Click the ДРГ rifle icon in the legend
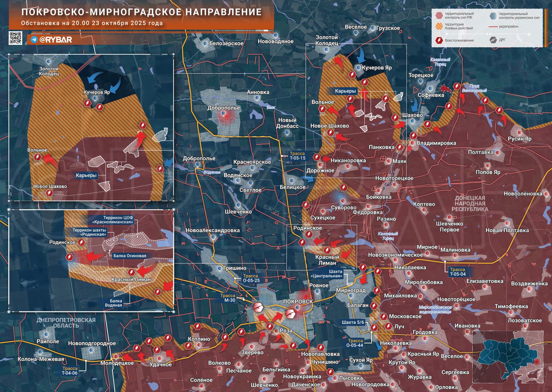 pyautogui.click(x=493, y=40)
